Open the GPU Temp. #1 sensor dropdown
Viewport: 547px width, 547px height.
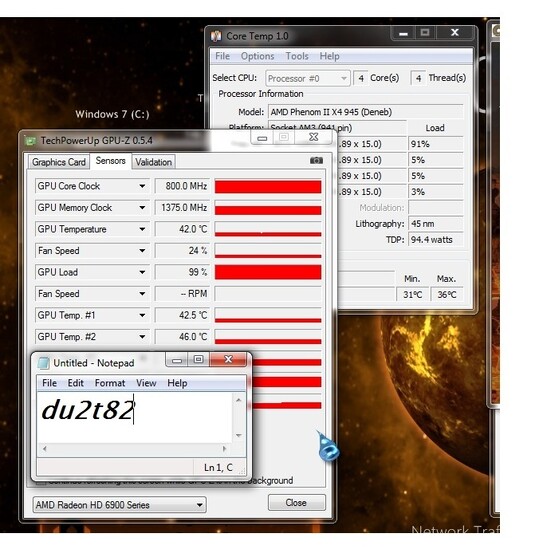click(142, 315)
